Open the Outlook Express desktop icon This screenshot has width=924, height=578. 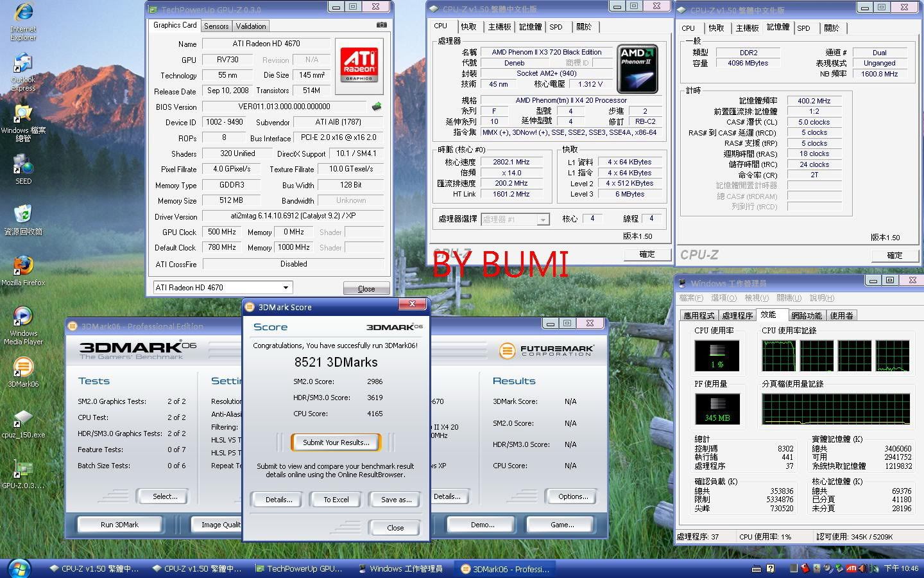pyautogui.click(x=23, y=72)
